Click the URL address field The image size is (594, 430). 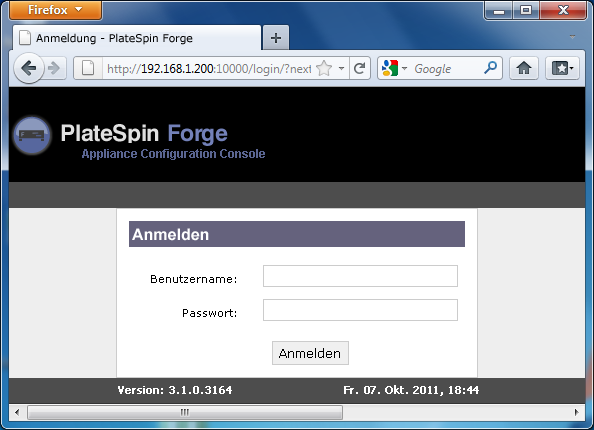coord(209,69)
